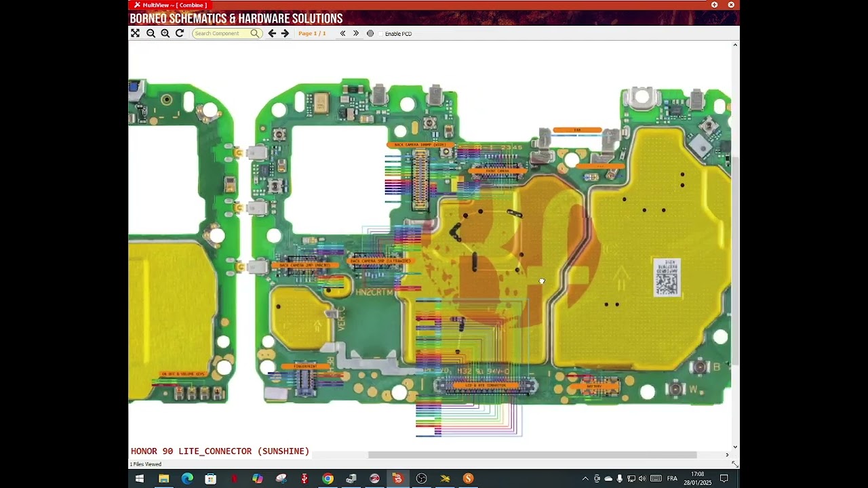The width and height of the screenshot is (868, 488).
Task: Click the vertical scrollbar up arrow
Action: [x=735, y=45]
